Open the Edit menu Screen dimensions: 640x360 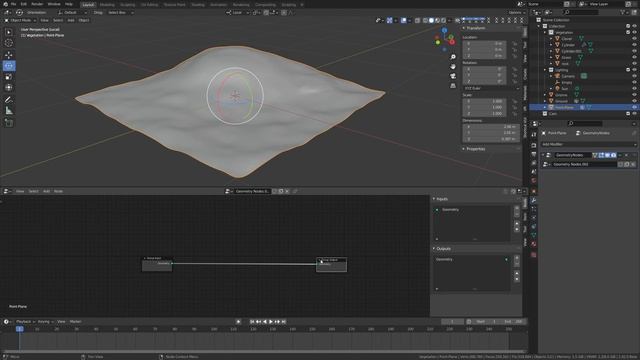coord(24,4)
